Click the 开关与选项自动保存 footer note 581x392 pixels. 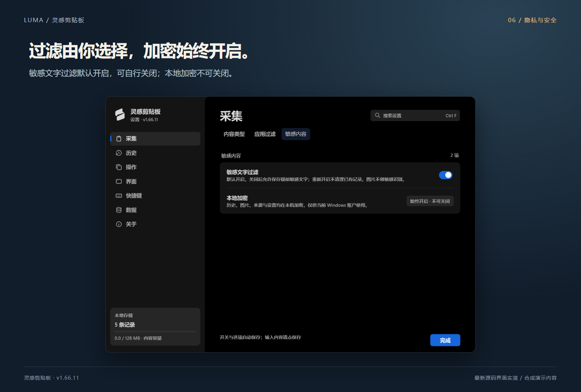pos(260,337)
